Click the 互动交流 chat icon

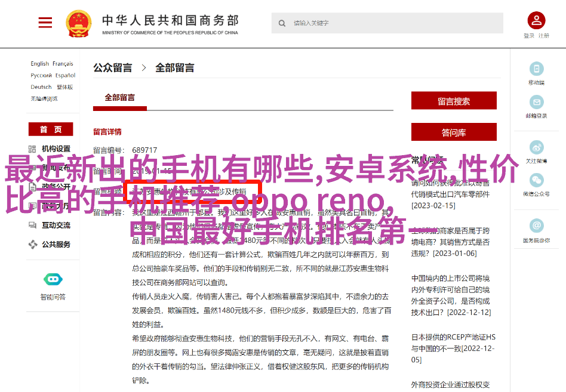click(32, 226)
